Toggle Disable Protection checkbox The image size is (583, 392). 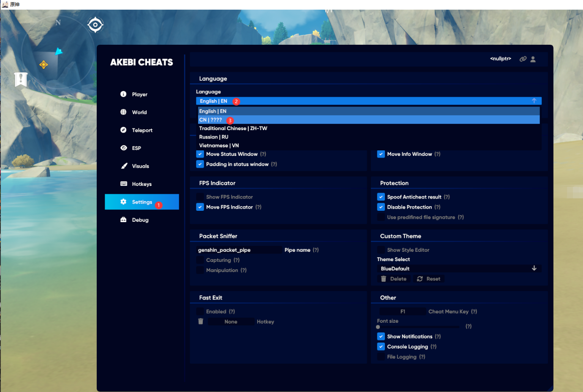pos(381,207)
